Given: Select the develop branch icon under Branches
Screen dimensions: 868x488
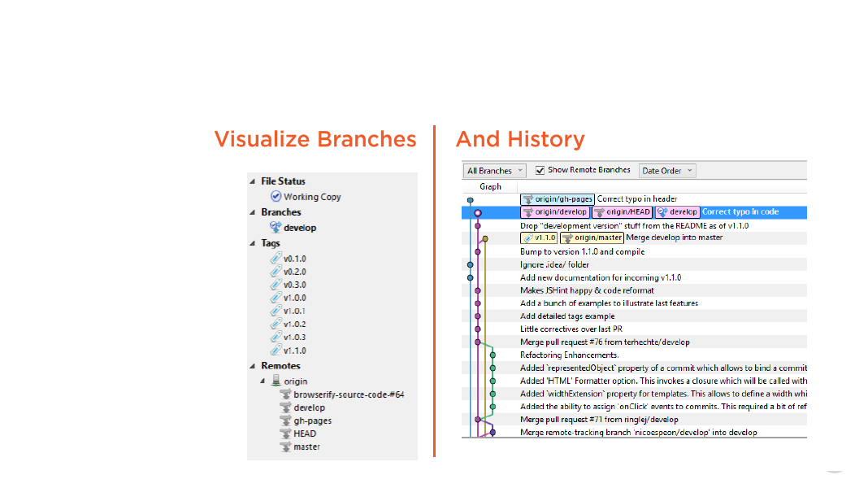Looking at the screenshot, I should click(x=276, y=228).
